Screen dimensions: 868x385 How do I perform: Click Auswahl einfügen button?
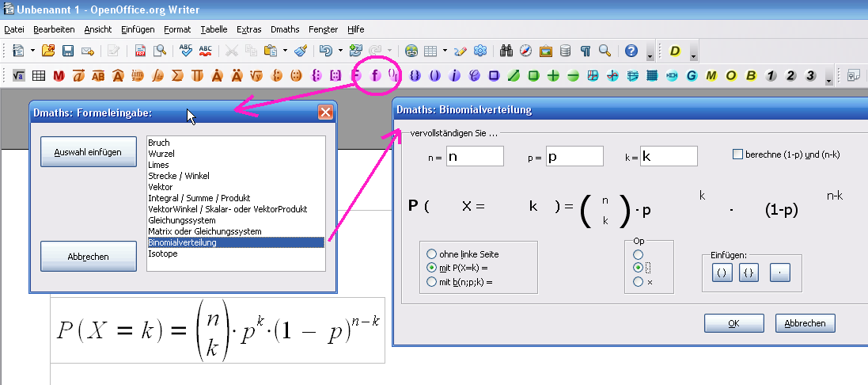88,152
